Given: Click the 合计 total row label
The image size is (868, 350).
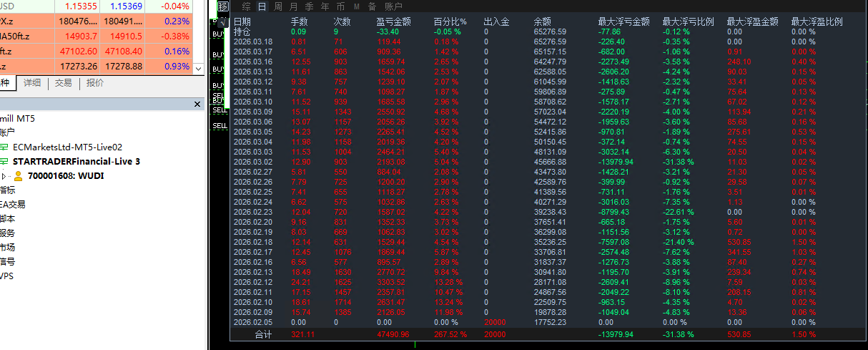Looking at the screenshot, I should [x=264, y=334].
